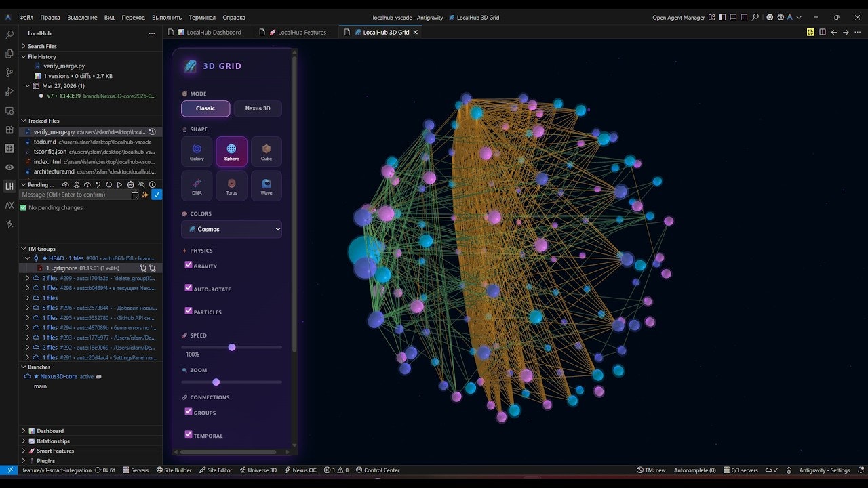Open the Справка menu
The image size is (868, 488).
point(234,17)
